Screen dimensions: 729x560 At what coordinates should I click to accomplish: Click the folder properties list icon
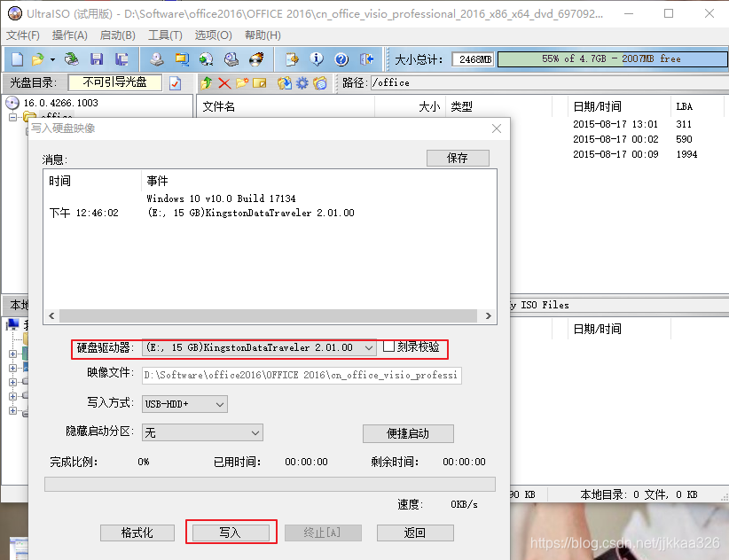(320, 83)
